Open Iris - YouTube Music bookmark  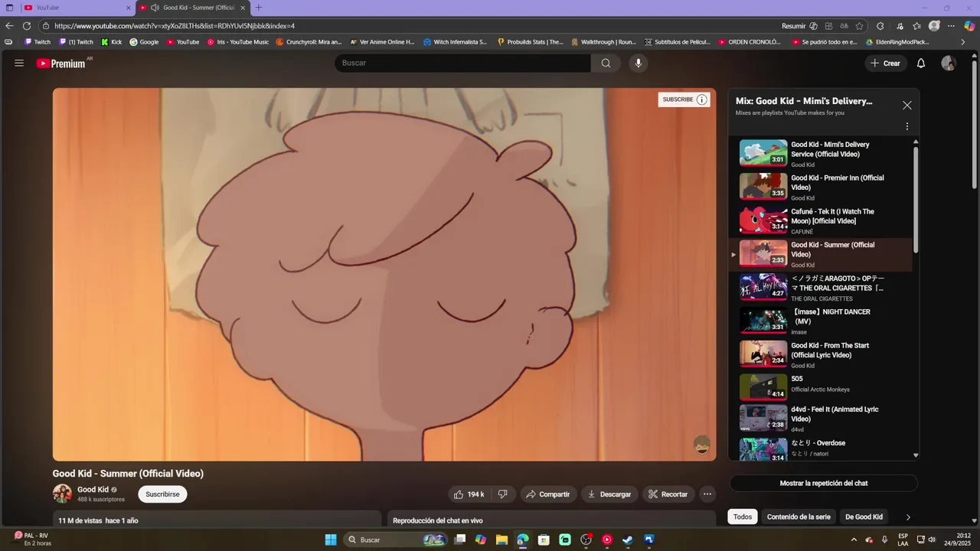coord(238,42)
